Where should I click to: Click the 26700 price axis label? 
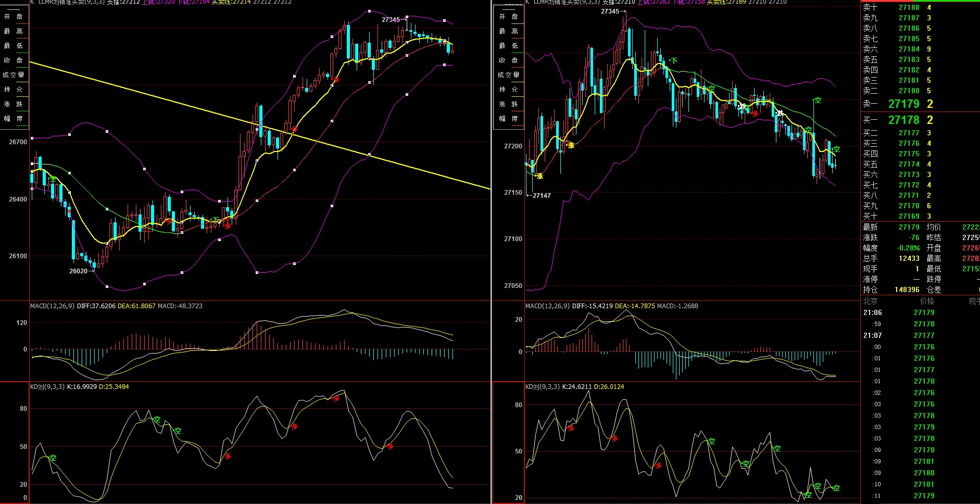(18, 142)
